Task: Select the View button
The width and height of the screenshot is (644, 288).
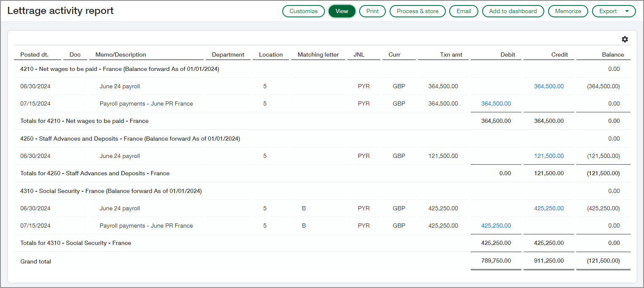Action: coord(342,11)
